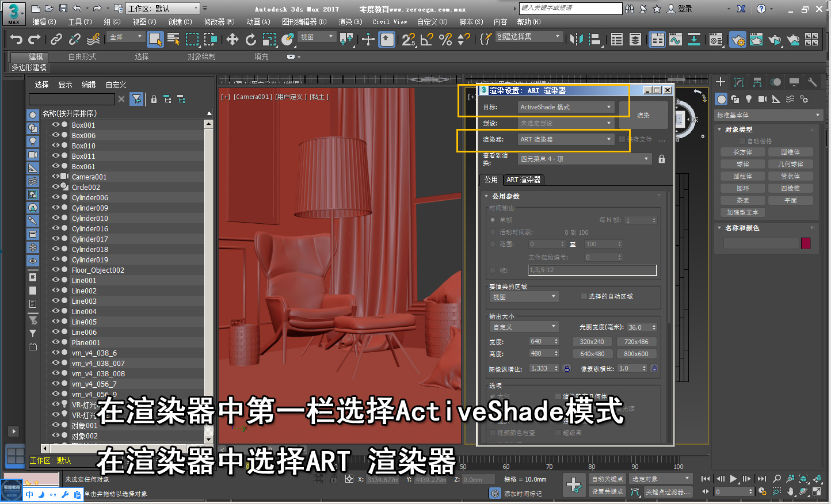Open Standard Primitives dropdown in Create panel
The image size is (831, 504).
768,115
